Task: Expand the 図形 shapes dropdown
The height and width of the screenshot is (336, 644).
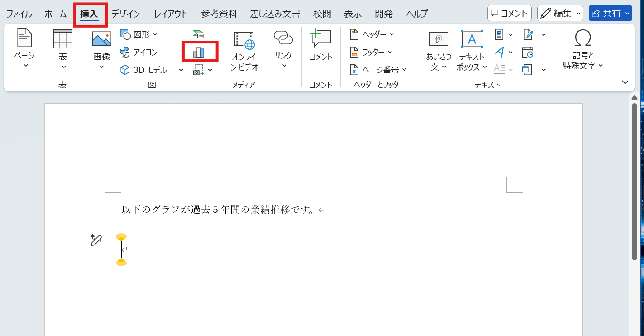Action: pyautogui.click(x=155, y=34)
